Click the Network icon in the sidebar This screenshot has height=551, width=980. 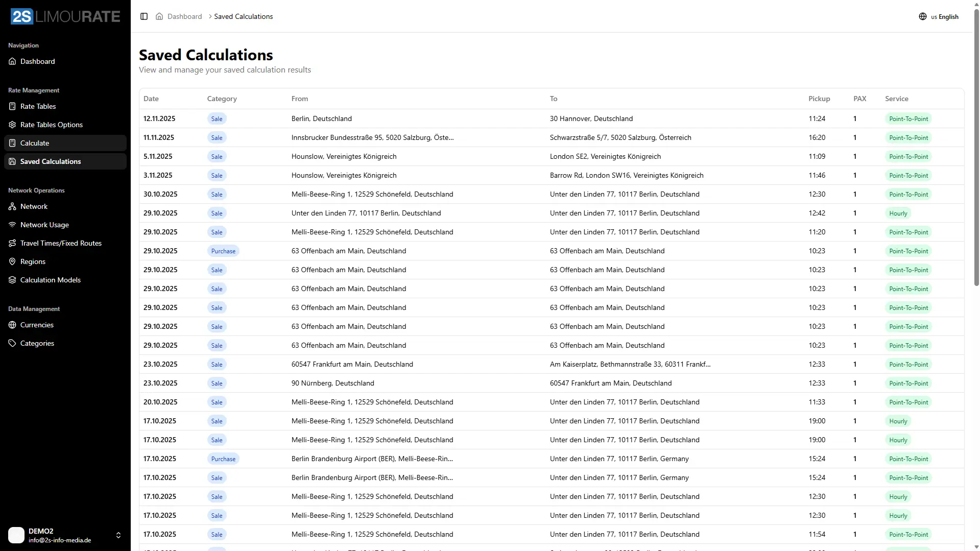12,206
